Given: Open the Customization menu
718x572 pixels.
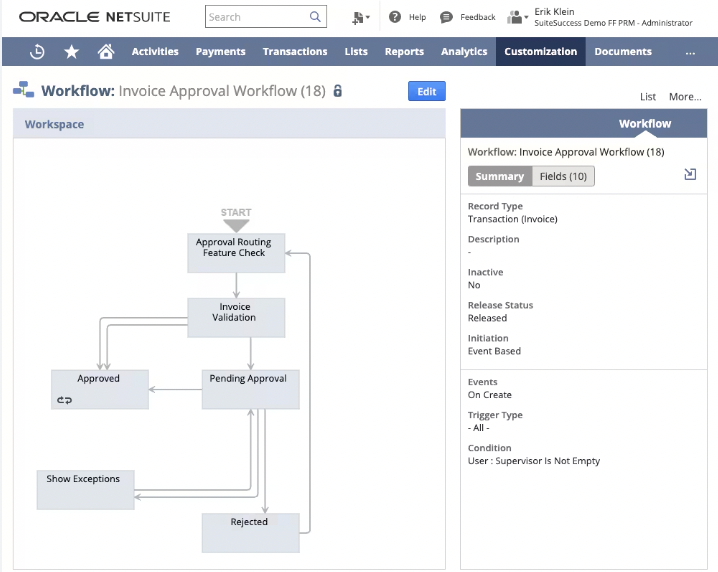Looking at the screenshot, I should coord(541,51).
